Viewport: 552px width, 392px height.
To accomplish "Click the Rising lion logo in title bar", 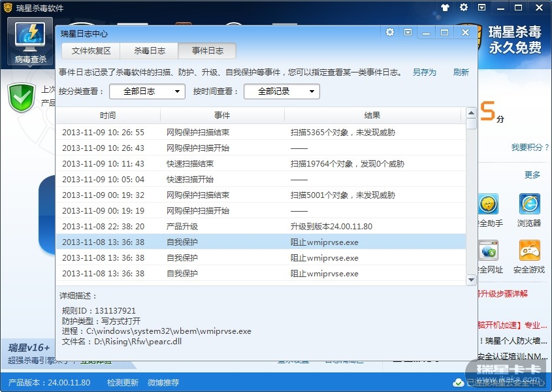I will pos(8,8).
